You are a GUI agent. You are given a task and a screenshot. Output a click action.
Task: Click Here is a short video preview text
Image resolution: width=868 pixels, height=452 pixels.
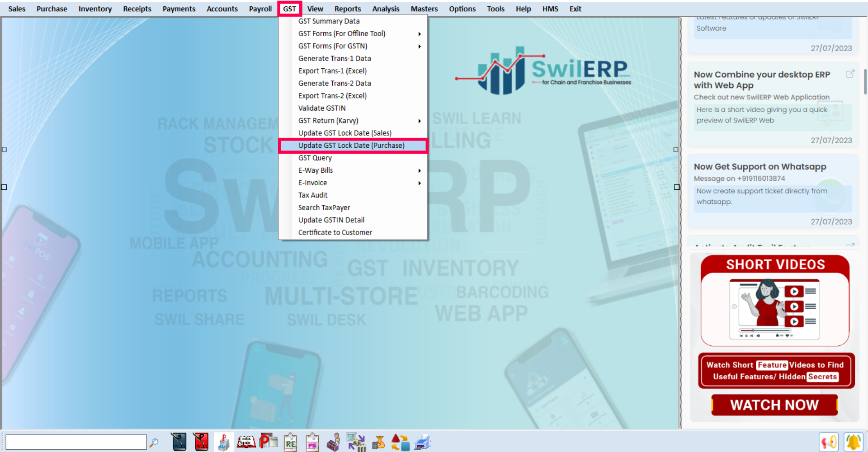(762, 115)
